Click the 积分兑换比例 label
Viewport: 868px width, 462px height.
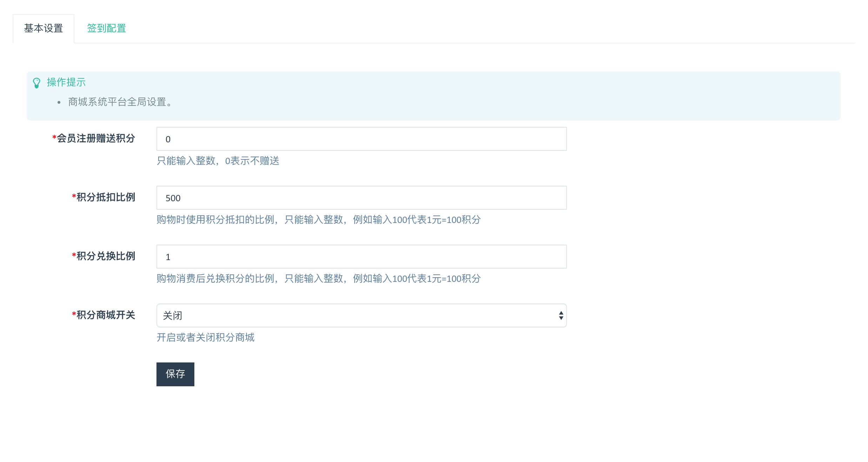point(106,256)
